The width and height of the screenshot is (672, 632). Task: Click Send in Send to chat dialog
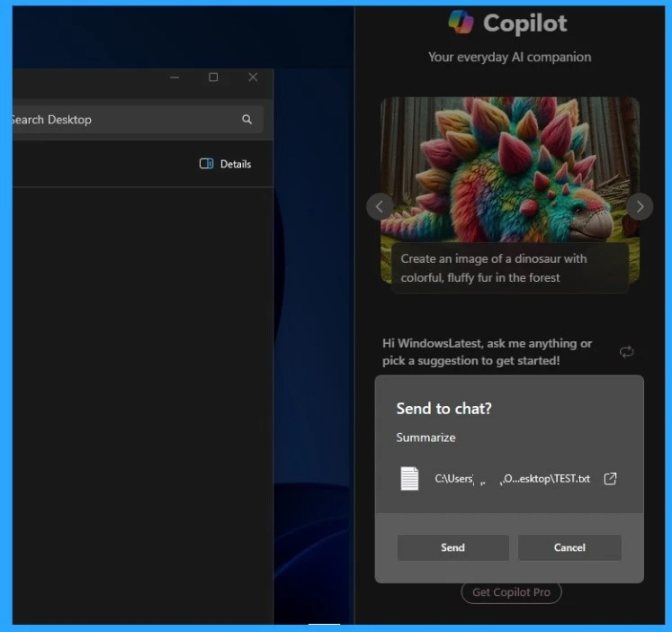tap(453, 547)
